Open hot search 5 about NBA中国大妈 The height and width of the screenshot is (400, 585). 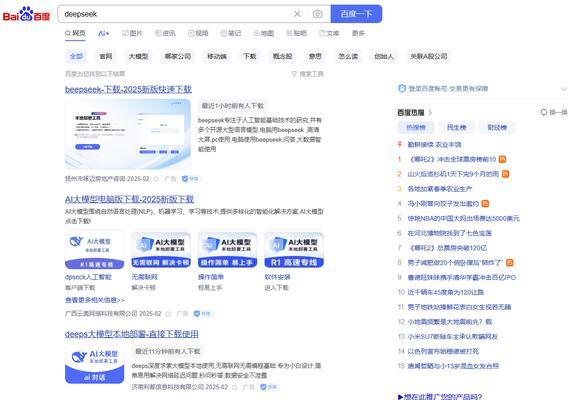coord(463,218)
